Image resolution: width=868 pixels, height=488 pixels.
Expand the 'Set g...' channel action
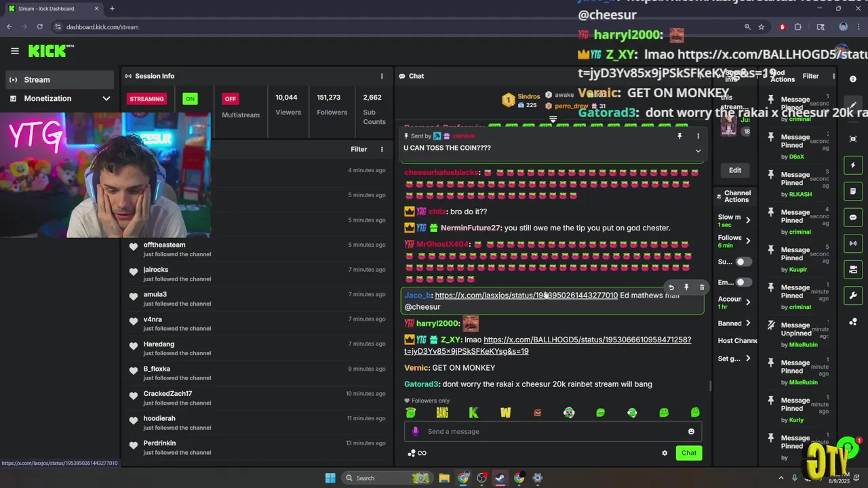(748, 359)
